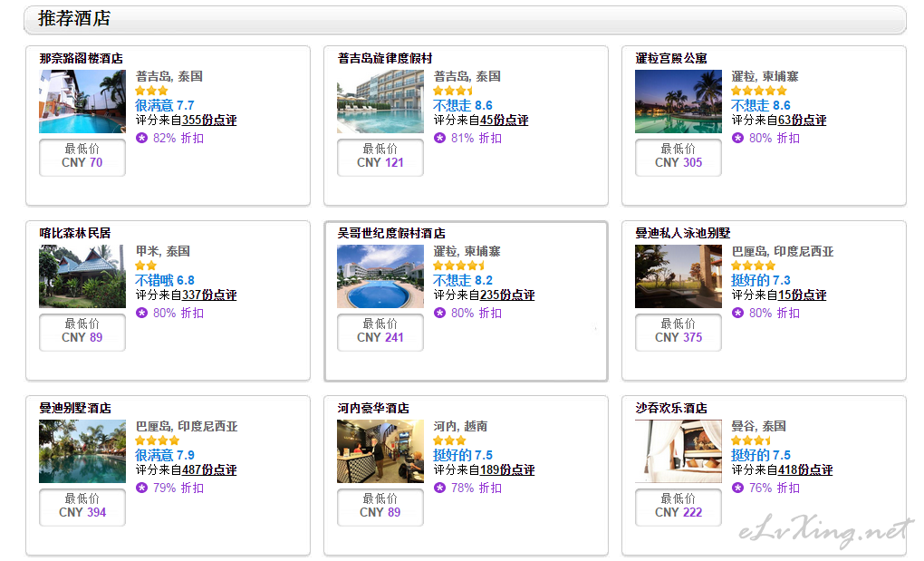The image size is (924, 561).
Task: Open the 喀比森林民居 hotel title
Action: (x=75, y=233)
